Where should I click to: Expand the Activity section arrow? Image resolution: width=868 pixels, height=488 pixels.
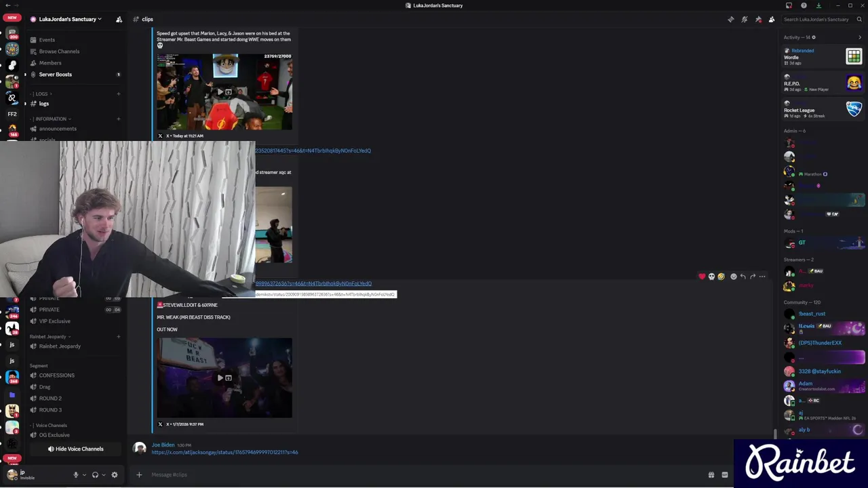860,37
